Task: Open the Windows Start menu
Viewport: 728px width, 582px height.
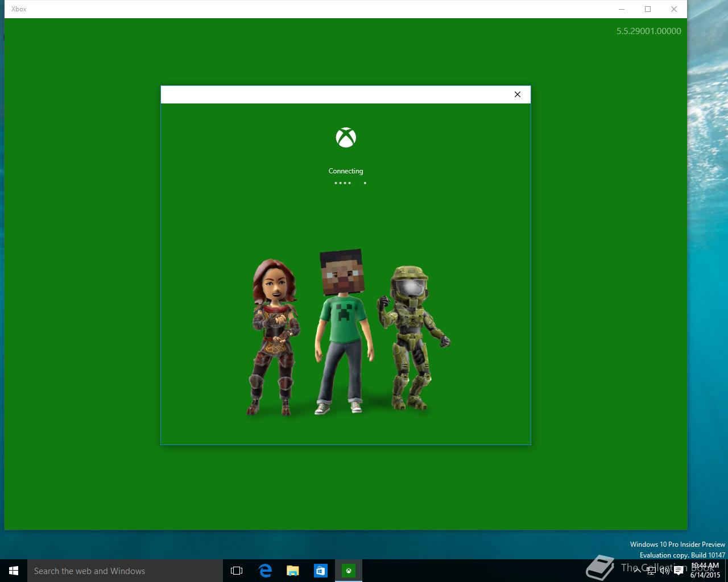Action: pyautogui.click(x=14, y=571)
